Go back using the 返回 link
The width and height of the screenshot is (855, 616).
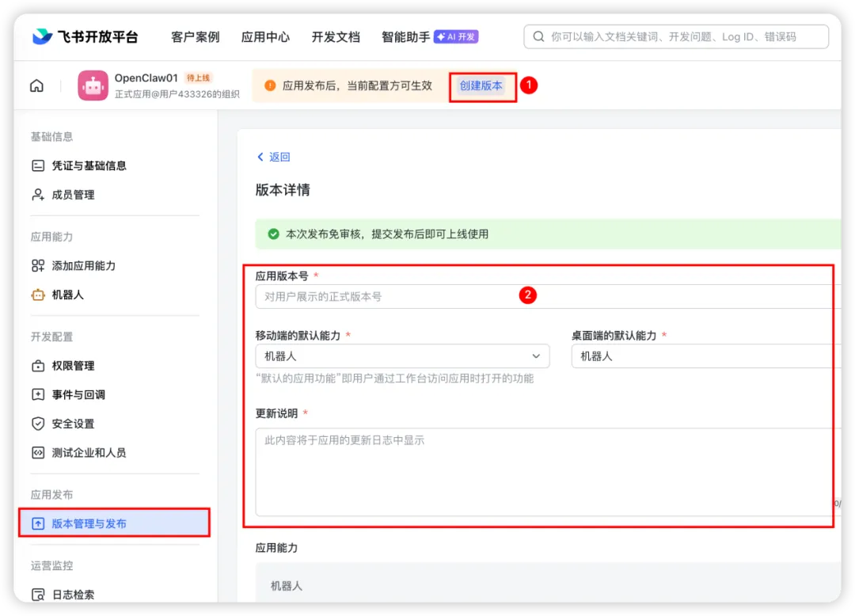tap(274, 156)
